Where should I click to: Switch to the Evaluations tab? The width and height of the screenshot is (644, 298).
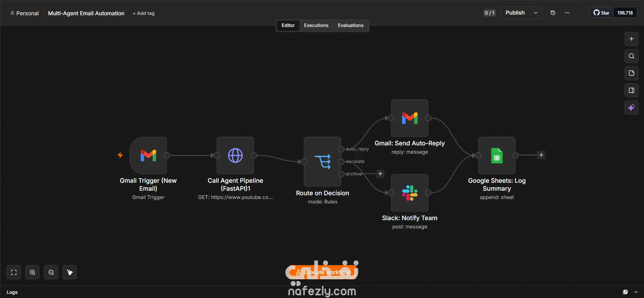[351, 25]
